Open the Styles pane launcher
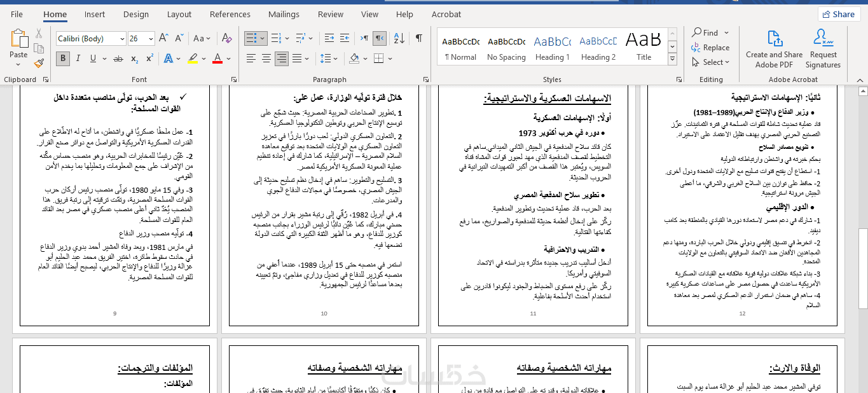The height and width of the screenshot is (393, 868). (x=679, y=79)
